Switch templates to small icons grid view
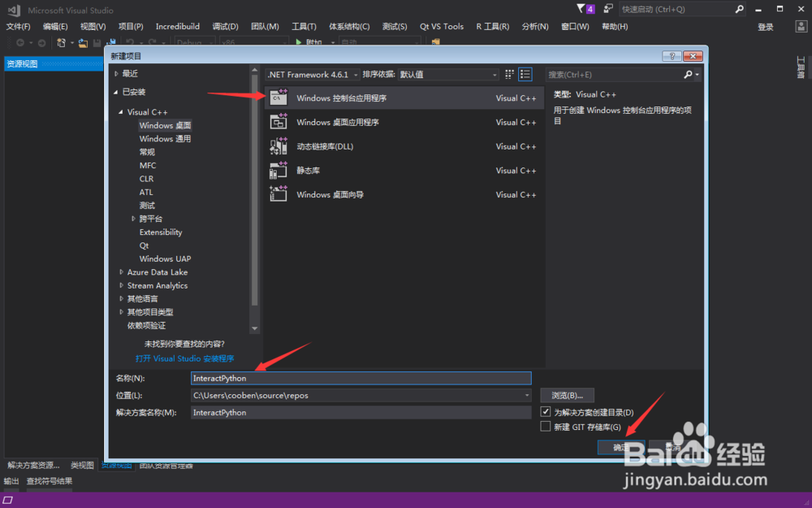Screen dimensions: 812x508 (x=510, y=75)
